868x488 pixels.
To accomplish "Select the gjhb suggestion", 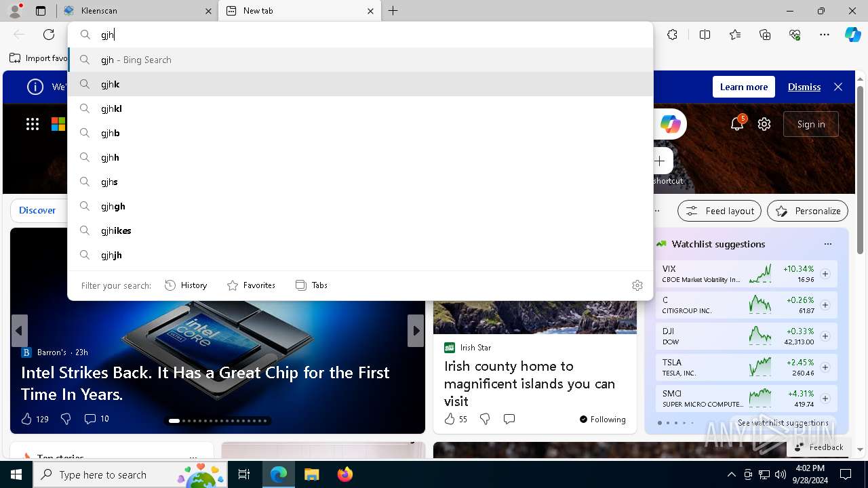I will (360, 133).
